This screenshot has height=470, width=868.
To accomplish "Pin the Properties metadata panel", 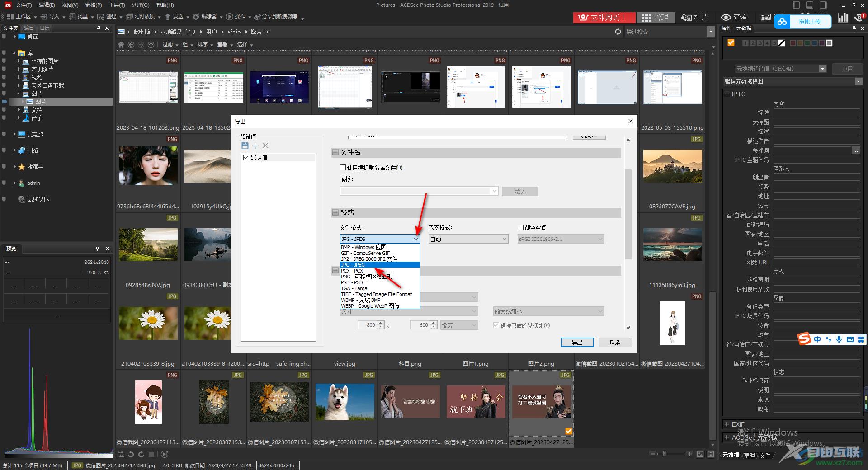I will (854, 28).
